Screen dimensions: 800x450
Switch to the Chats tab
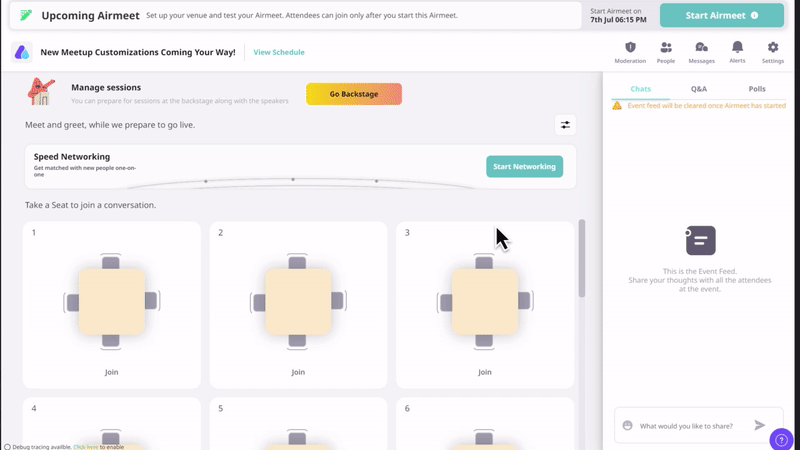[x=640, y=89]
